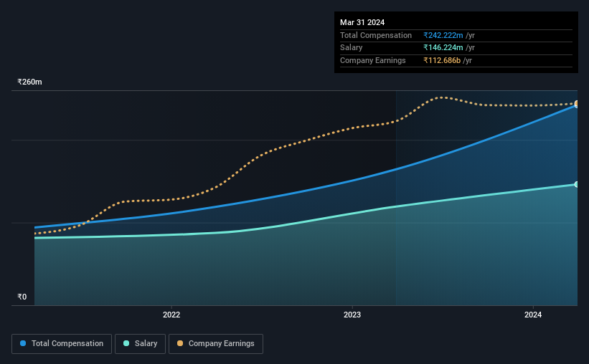Click the ₹112.686b company earnings value
This screenshot has width=589, height=364.
point(442,60)
